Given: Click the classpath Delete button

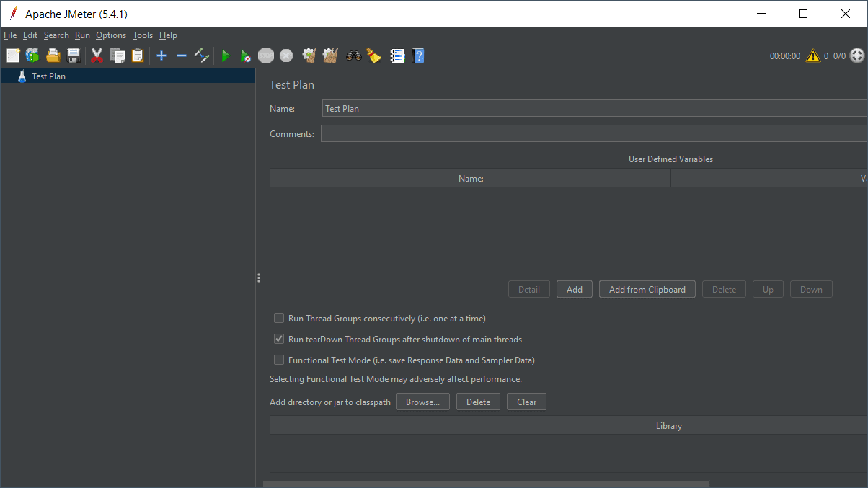Looking at the screenshot, I should tap(478, 402).
